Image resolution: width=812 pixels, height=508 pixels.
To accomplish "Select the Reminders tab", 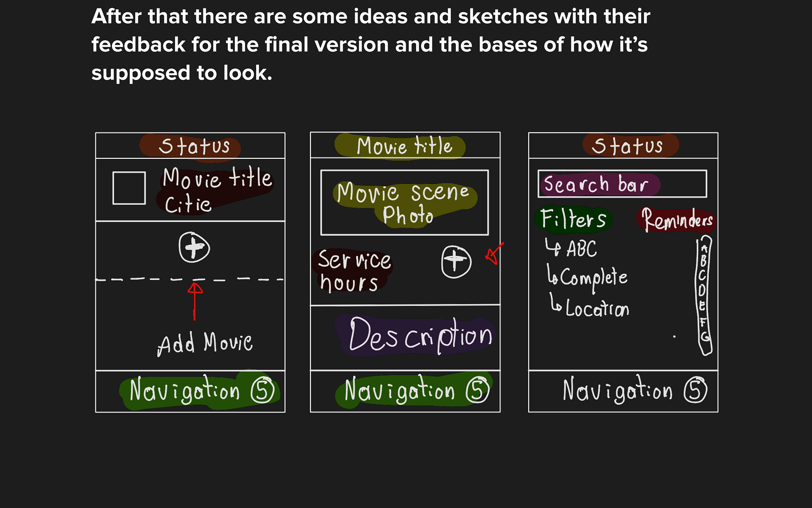I will [676, 220].
